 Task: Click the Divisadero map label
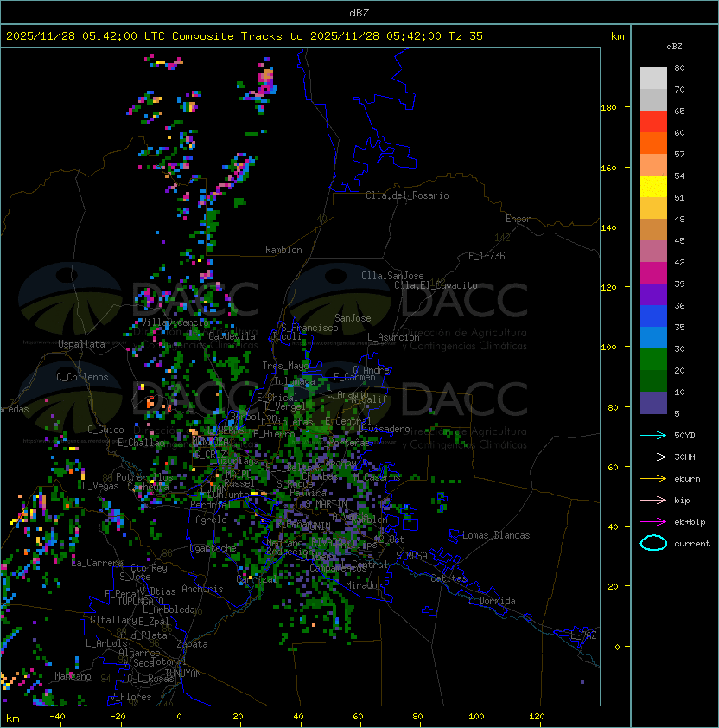[385, 429]
